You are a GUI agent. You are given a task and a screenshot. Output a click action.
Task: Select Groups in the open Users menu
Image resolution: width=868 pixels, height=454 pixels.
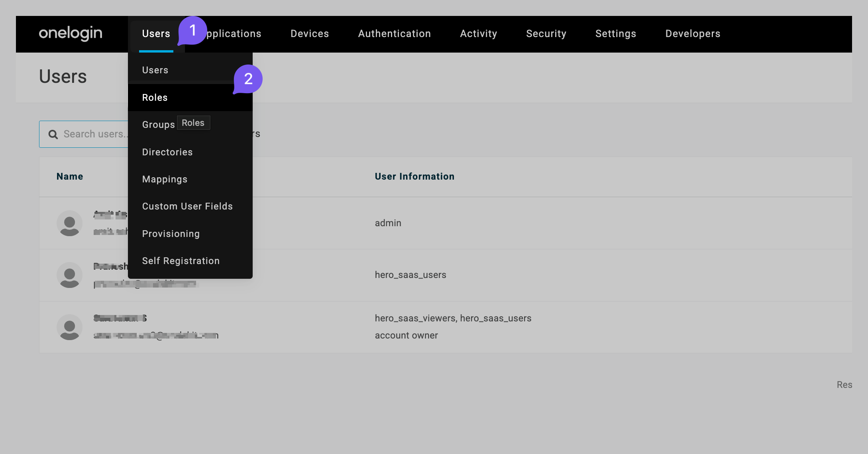tap(158, 124)
